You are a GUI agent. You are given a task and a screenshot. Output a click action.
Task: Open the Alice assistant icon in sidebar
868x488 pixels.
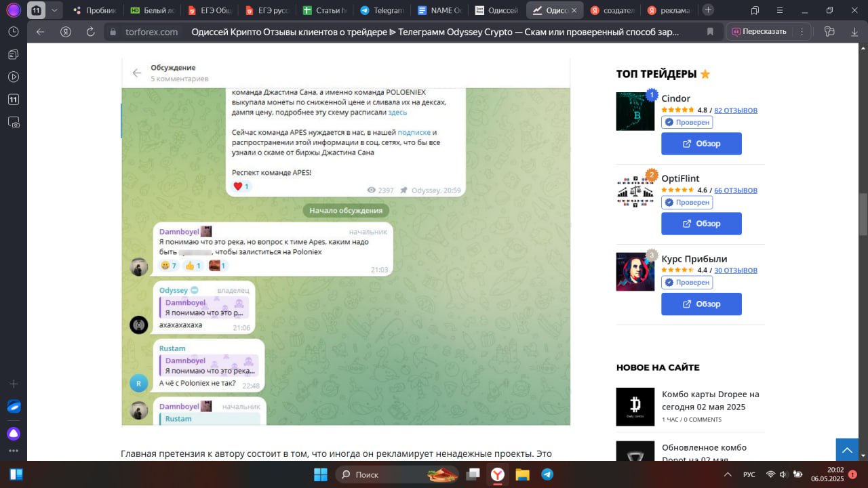click(14, 434)
